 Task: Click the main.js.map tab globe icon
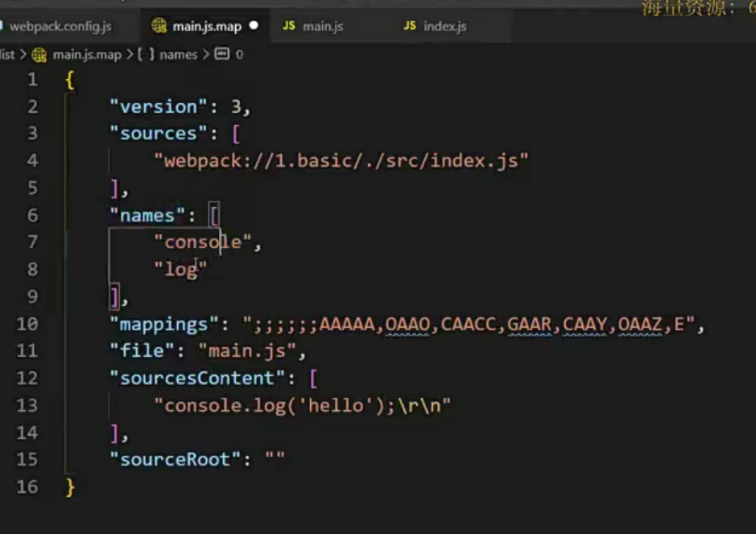coord(159,26)
